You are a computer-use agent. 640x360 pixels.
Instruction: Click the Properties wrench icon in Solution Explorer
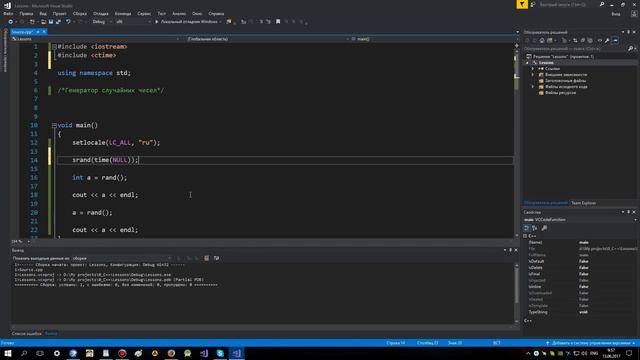click(607, 40)
